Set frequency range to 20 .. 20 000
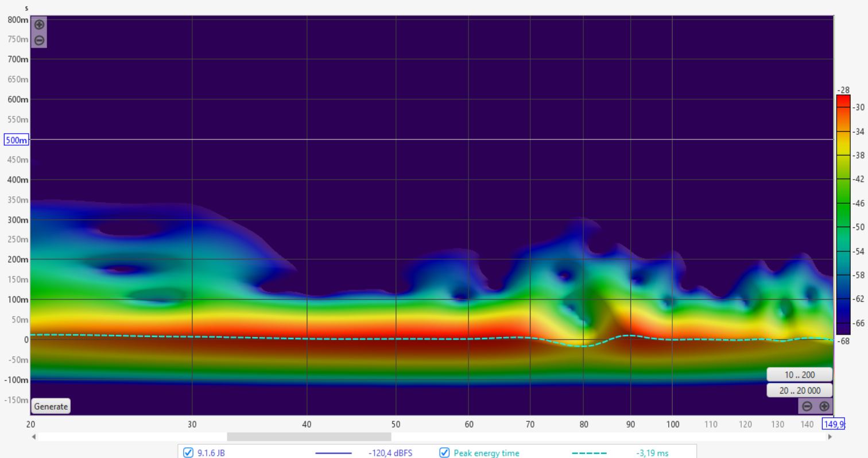This screenshot has height=458, width=868. tap(799, 390)
